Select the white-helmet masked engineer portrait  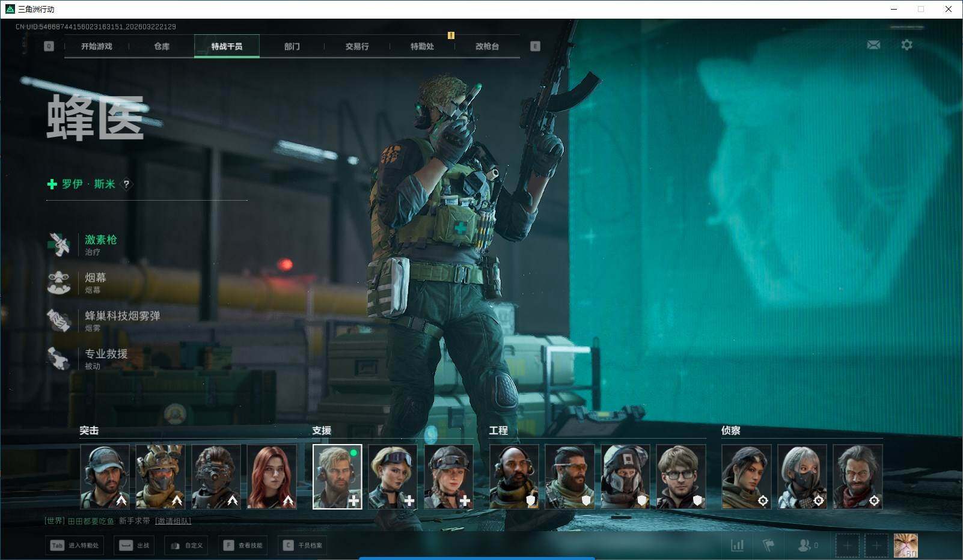(x=625, y=476)
